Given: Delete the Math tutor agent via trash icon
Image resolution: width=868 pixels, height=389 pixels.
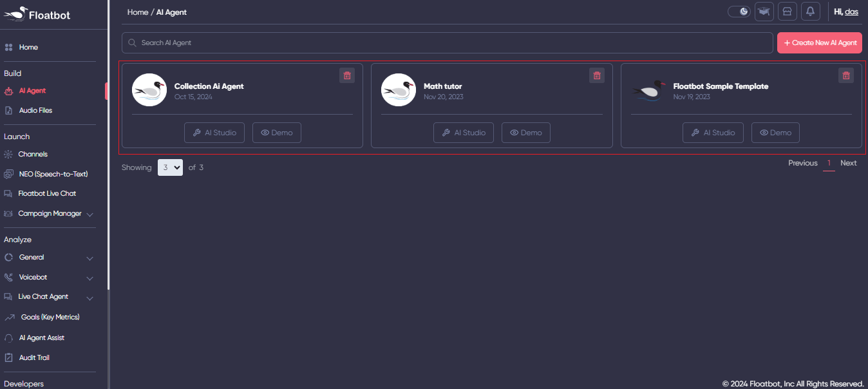Looking at the screenshot, I should (596, 75).
